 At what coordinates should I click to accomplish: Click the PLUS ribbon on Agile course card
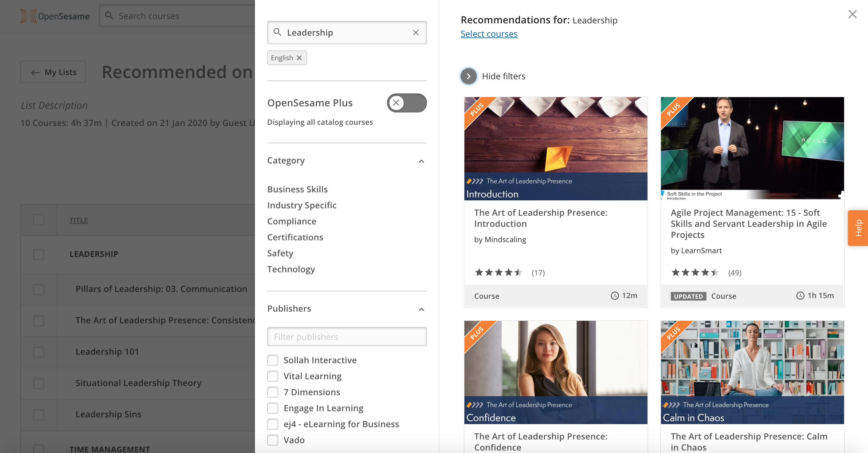tap(673, 110)
